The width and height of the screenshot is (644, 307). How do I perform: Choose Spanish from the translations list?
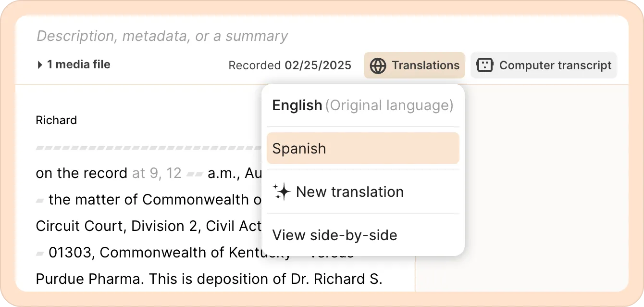click(x=362, y=149)
